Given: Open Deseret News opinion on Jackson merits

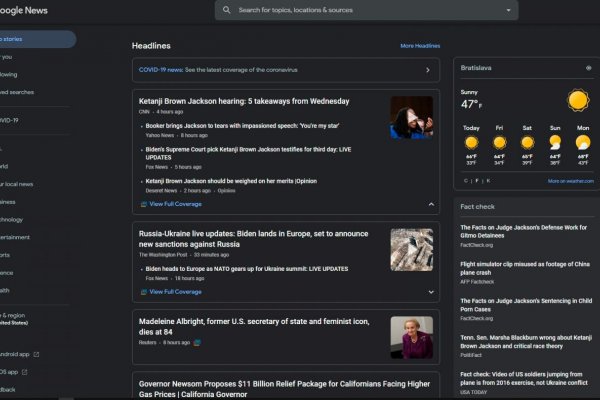Looking at the screenshot, I should pyautogui.click(x=231, y=181).
